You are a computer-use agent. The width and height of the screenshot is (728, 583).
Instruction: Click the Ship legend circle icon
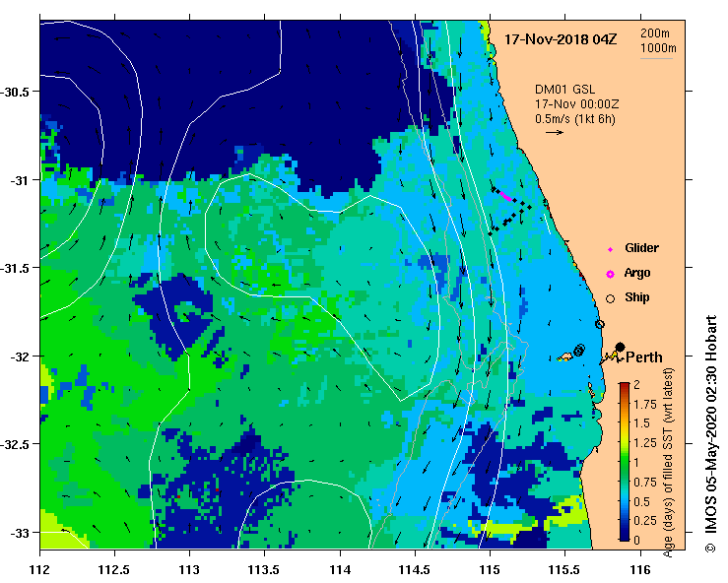610,299
